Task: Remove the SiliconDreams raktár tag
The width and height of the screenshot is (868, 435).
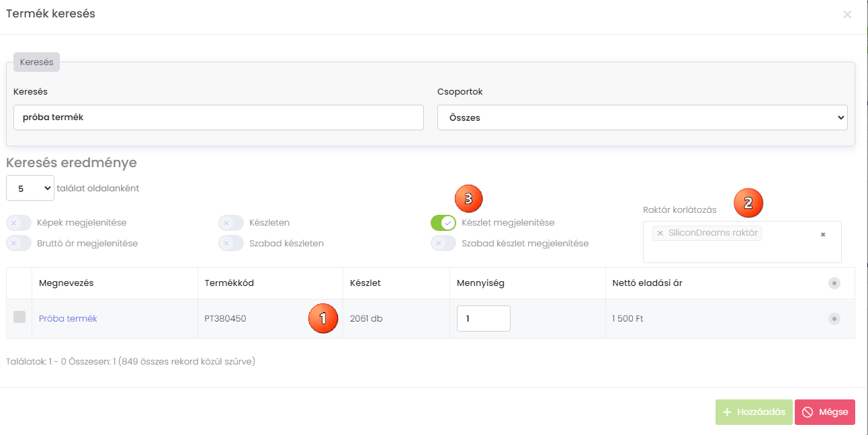Action: (660, 233)
